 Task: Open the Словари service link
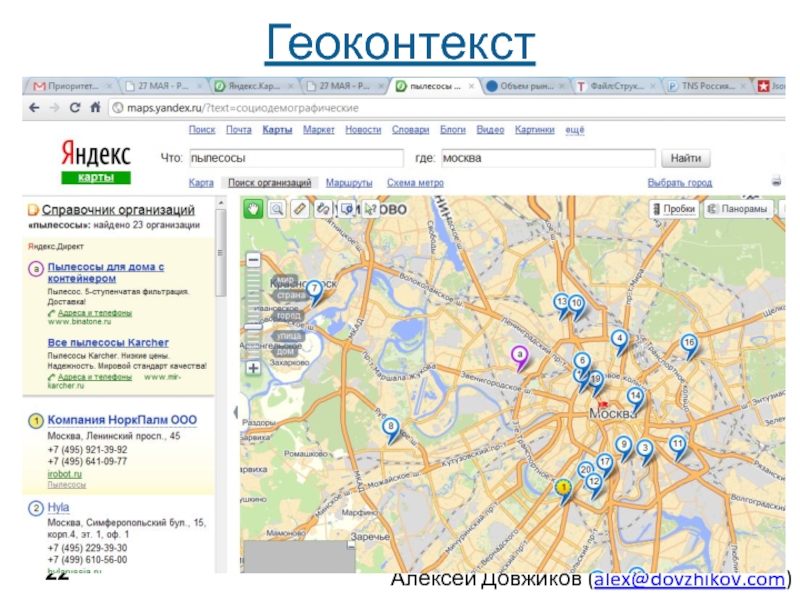tap(410, 130)
